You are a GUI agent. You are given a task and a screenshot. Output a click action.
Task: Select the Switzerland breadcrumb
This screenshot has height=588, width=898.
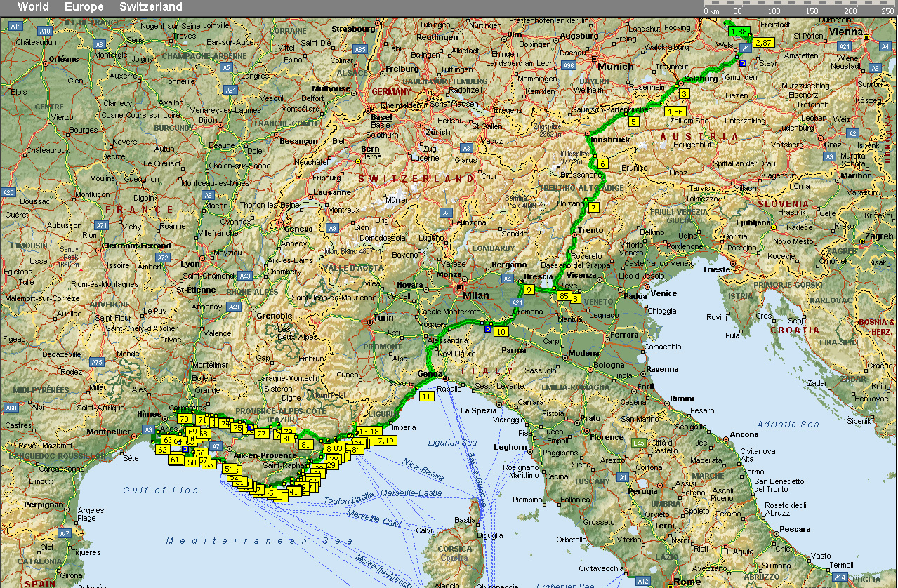[150, 7]
